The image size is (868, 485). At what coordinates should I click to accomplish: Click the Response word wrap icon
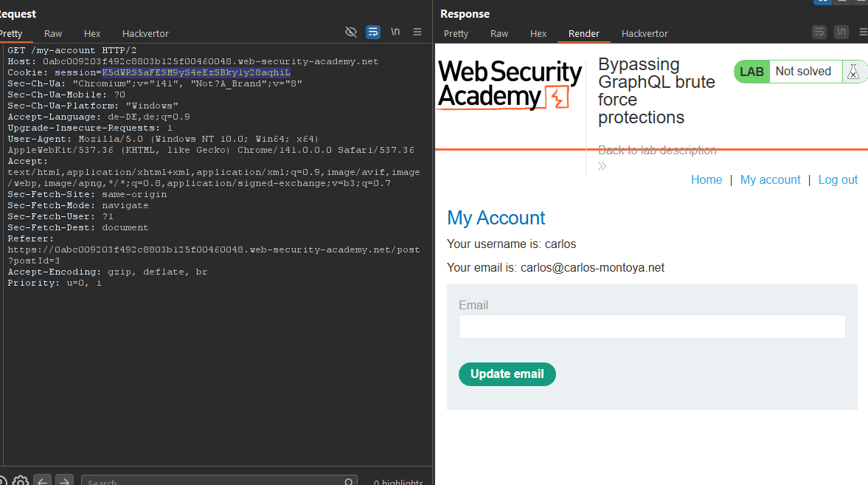(x=819, y=32)
